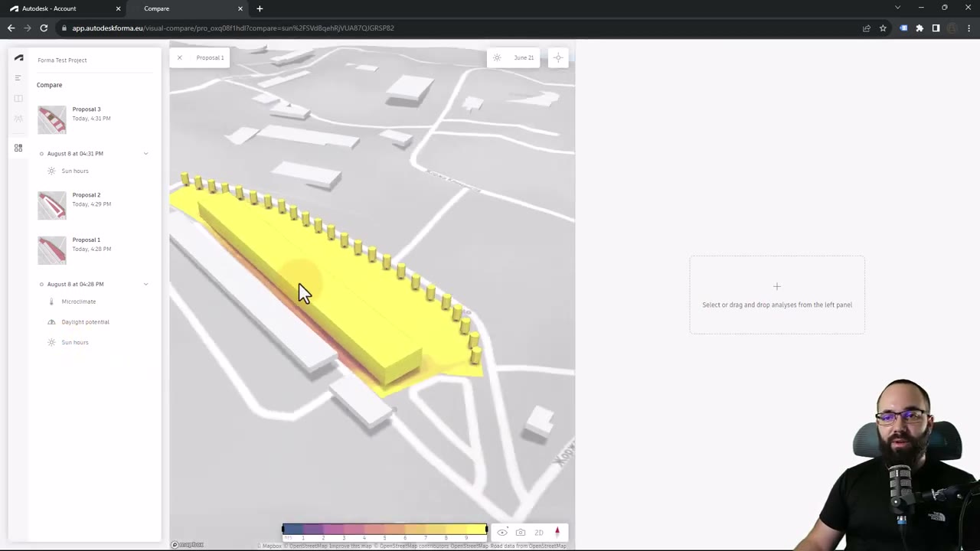Viewport: 980px width, 551px height.
Task: Click the share page icon in address bar
Action: 867,28
